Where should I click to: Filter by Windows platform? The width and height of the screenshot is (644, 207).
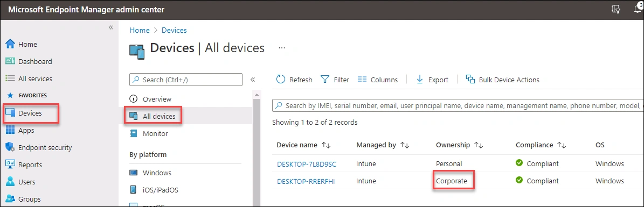point(157,173)
